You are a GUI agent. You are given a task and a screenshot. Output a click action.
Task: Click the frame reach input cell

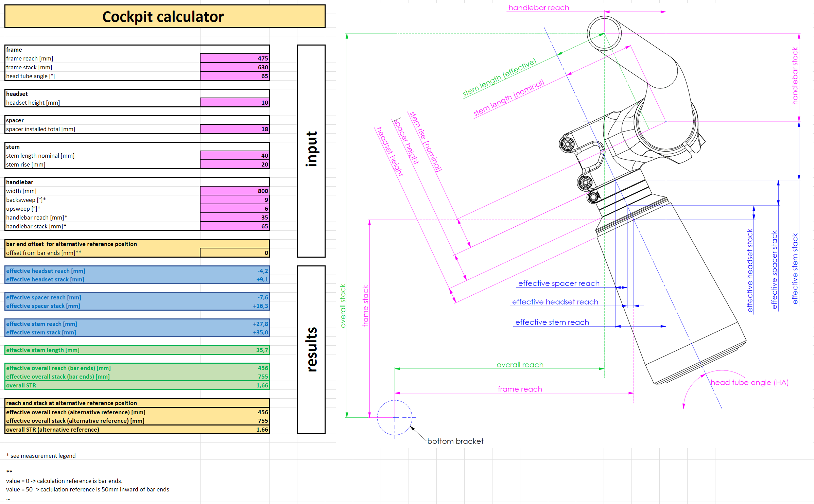click(235, 58)
